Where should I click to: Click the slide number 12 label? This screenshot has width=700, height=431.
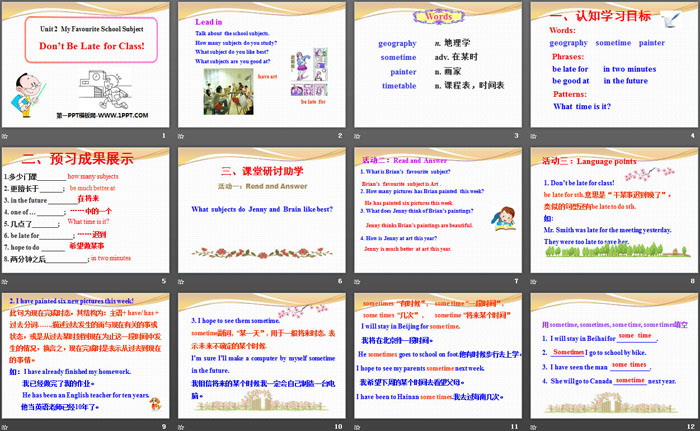point(691,427)
